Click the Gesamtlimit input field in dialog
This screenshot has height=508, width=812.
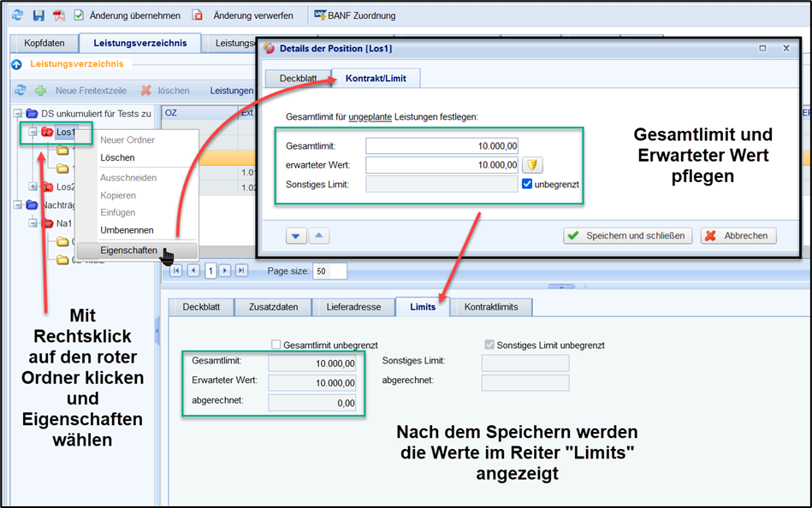click(443, 146)
